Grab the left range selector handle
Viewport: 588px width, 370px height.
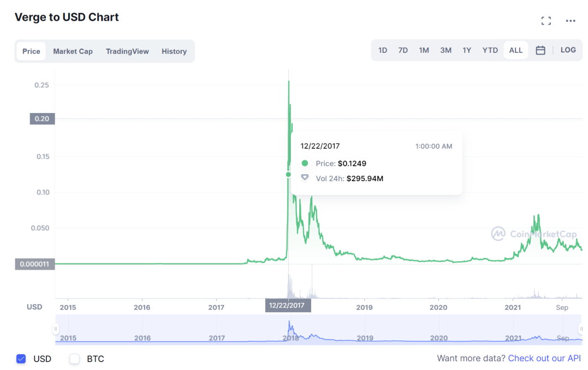coord(55,329)
